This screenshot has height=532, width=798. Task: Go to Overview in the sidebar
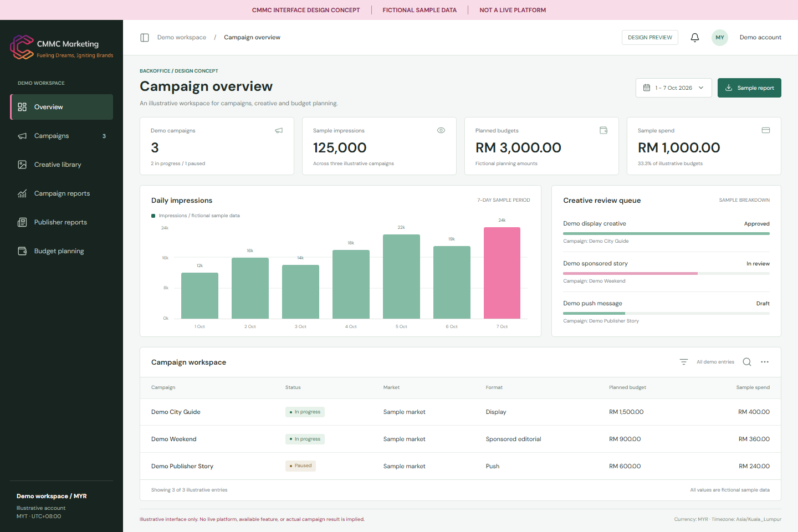pyautogui.click(x=62, y=107)
